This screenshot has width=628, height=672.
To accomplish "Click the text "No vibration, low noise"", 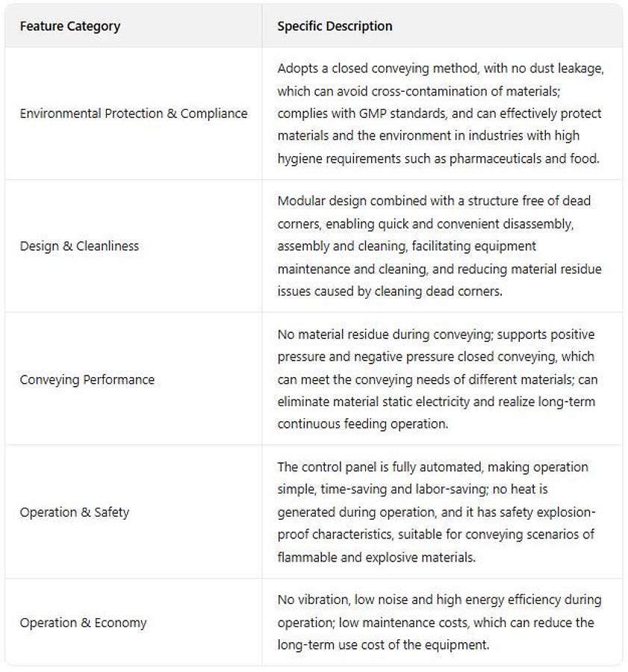I will click(342, 600).
